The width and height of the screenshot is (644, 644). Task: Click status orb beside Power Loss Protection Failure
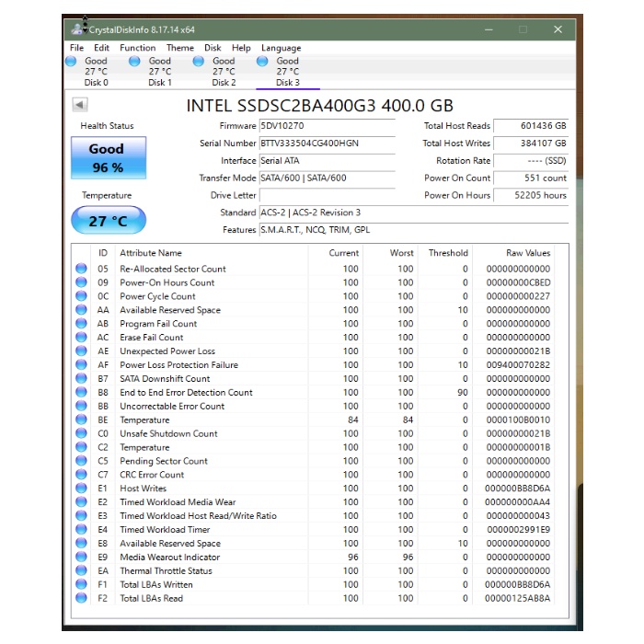81,365
